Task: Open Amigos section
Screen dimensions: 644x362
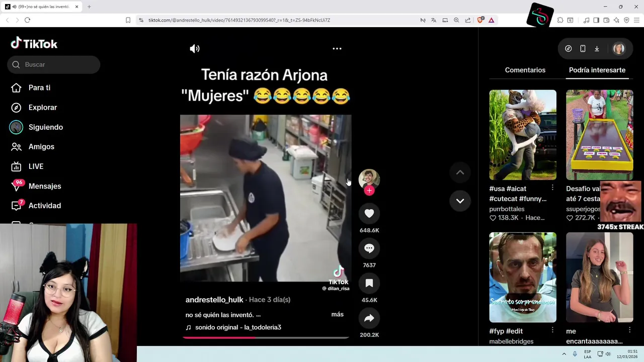Action: click(41, 147)
